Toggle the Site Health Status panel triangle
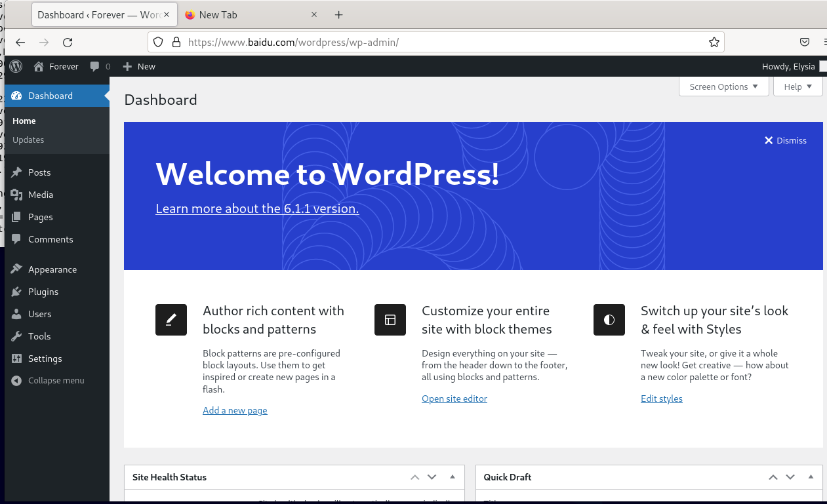This screenshot has height=504, width=827. [x=453, y=477]
